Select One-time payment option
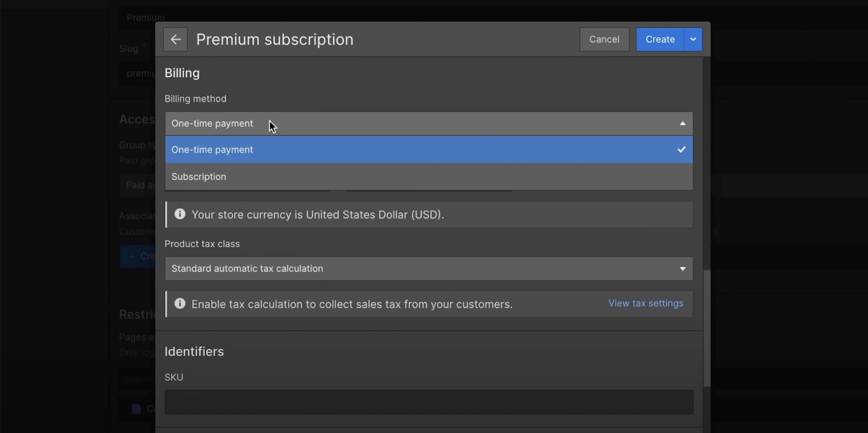The height and width of the screenshot is (433, 868). tap(212, 150)
